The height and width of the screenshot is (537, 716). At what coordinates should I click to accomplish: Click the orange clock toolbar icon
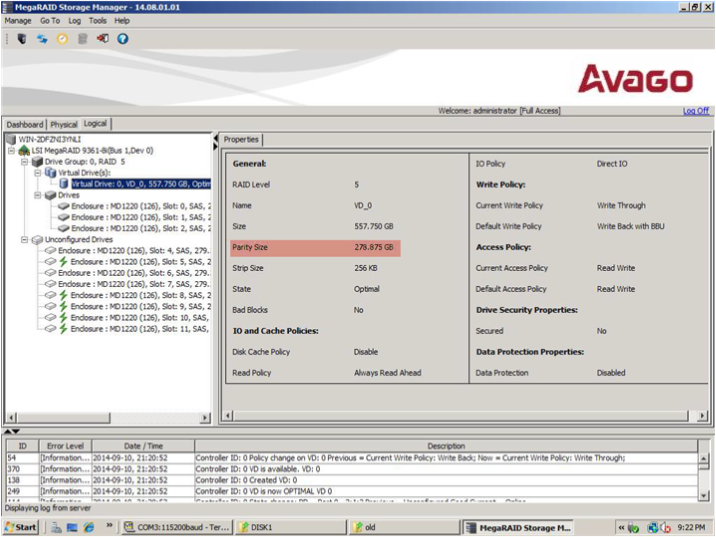click(x=62, y=39)
